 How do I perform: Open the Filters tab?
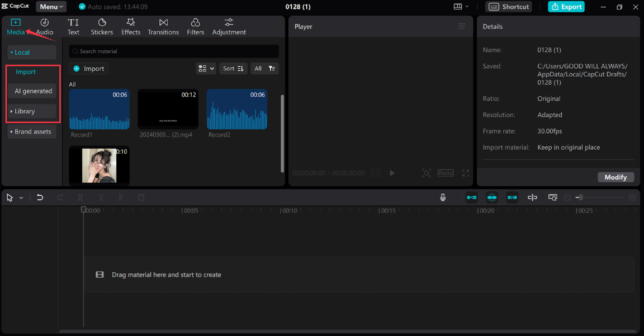pyautogui.click(x=196, y=27)
